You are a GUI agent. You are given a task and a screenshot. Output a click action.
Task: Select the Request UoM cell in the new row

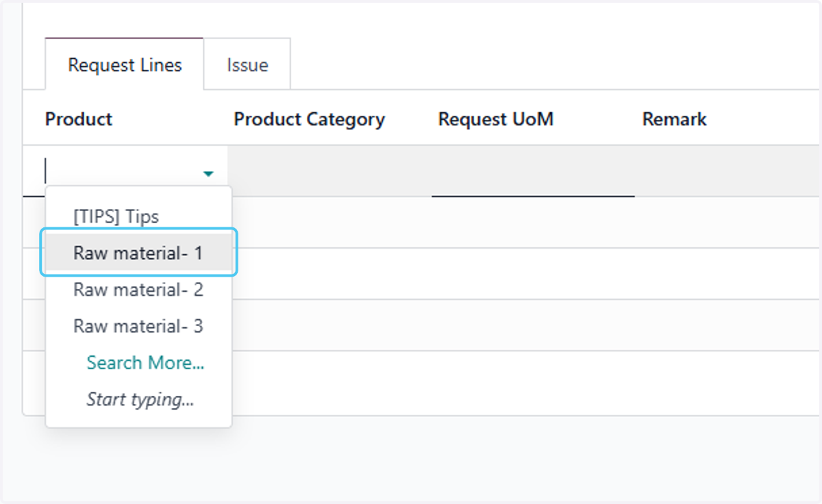(x=533, y=171)
